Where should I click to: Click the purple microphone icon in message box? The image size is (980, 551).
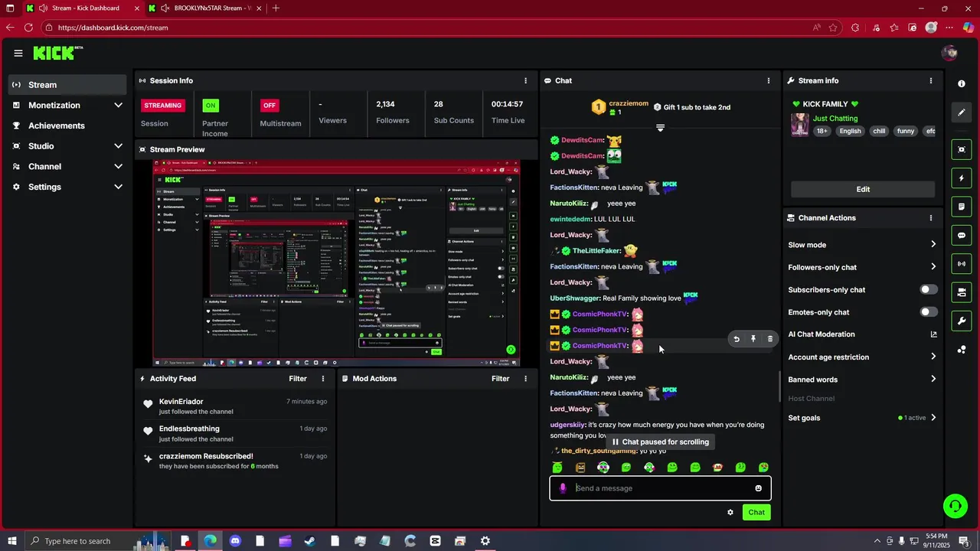click(x=563, y=488)
